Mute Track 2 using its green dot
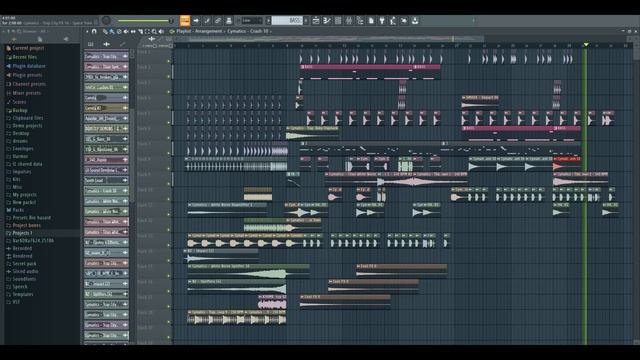640x360 pixels. (x=169, y=76)
